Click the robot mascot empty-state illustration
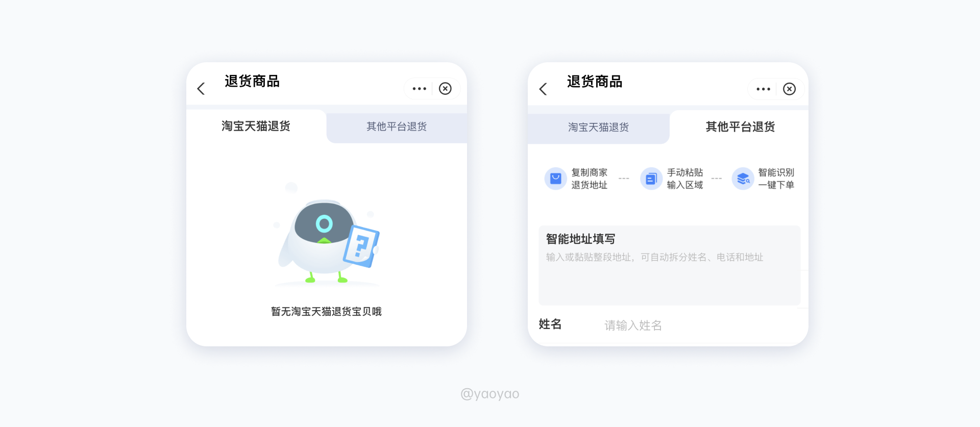 click(x=327, y=235)
